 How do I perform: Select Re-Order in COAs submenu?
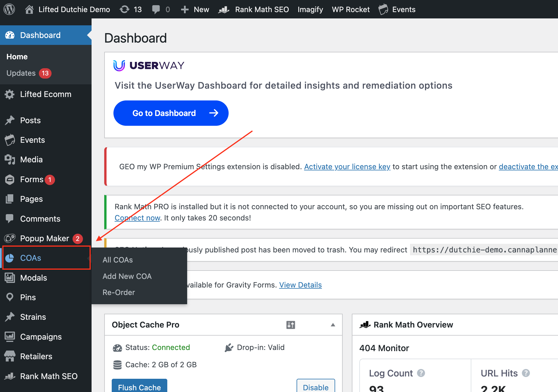tap(119, 292)
